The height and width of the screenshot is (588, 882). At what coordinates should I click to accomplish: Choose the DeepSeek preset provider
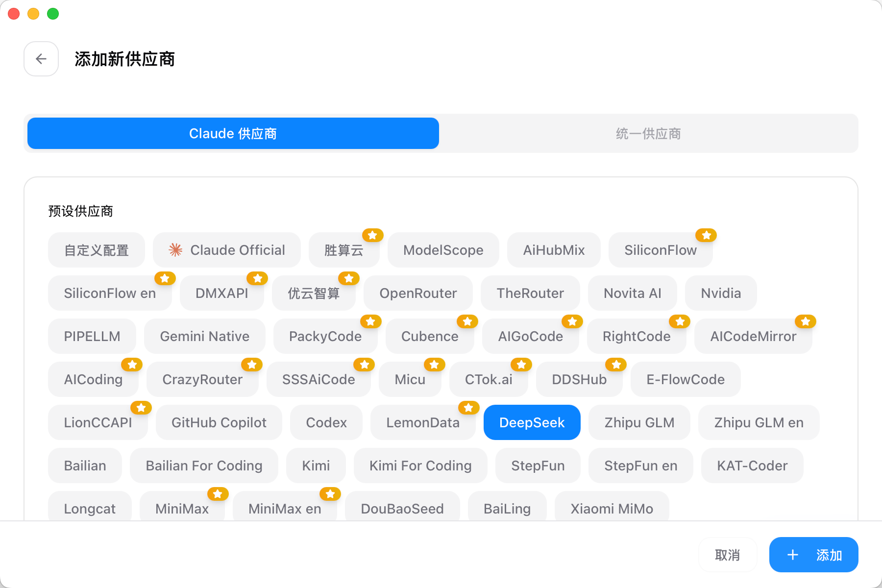click(x=532, y=422)
